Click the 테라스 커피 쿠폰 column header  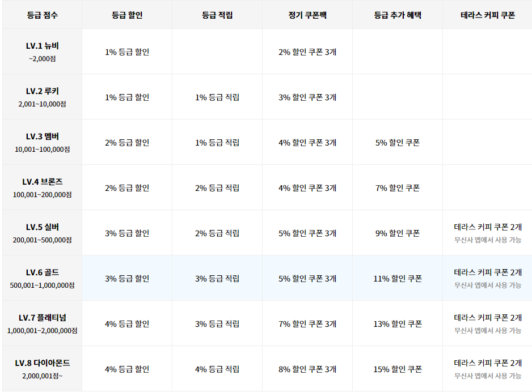coord(488,15)
